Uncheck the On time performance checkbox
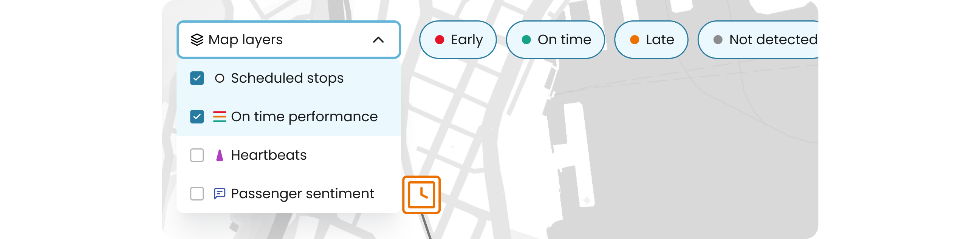The image size is (980, 239). (x=197, y=117)
